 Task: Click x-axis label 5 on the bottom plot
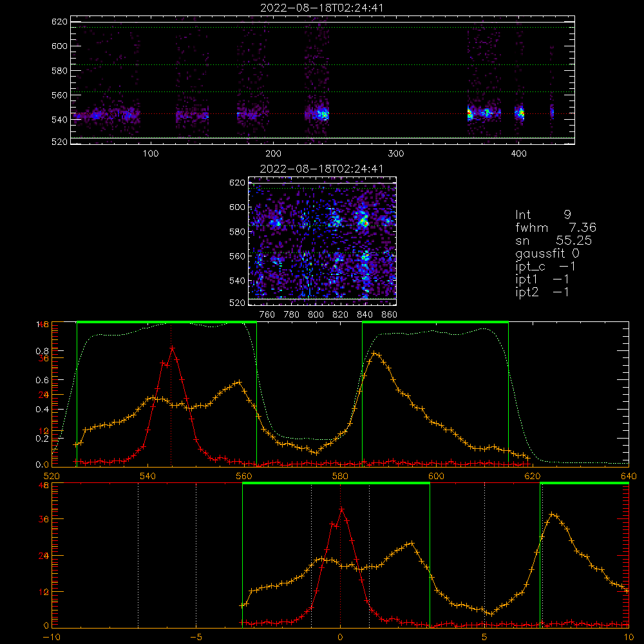coord(485,638)
